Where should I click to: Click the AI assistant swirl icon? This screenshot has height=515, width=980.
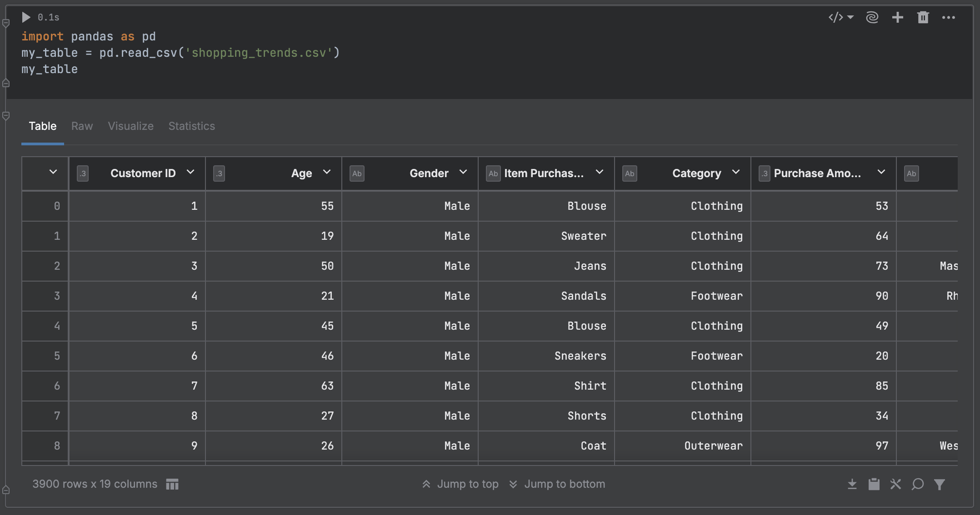[872, 17]
